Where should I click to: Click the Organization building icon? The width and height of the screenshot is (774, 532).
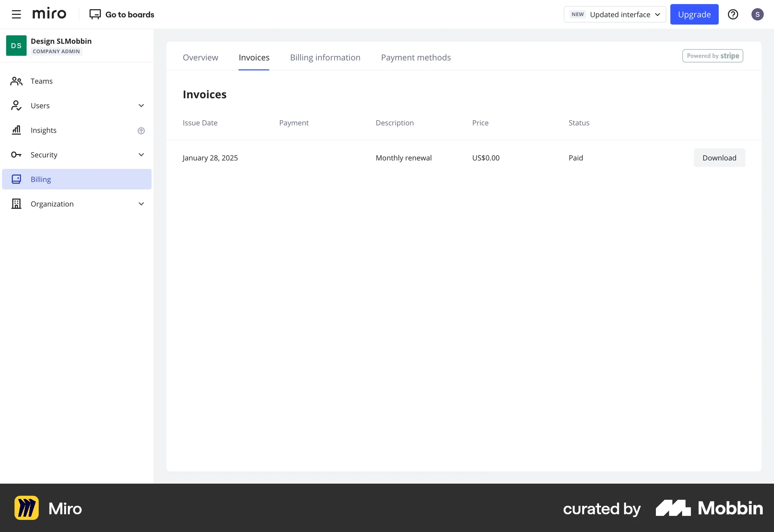(x=16, y=204)
